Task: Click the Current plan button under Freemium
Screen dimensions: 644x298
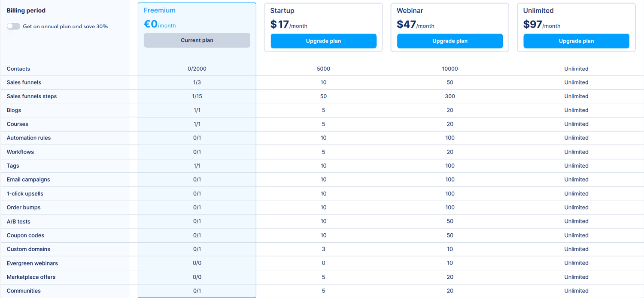Action: (x=197, y=40)
